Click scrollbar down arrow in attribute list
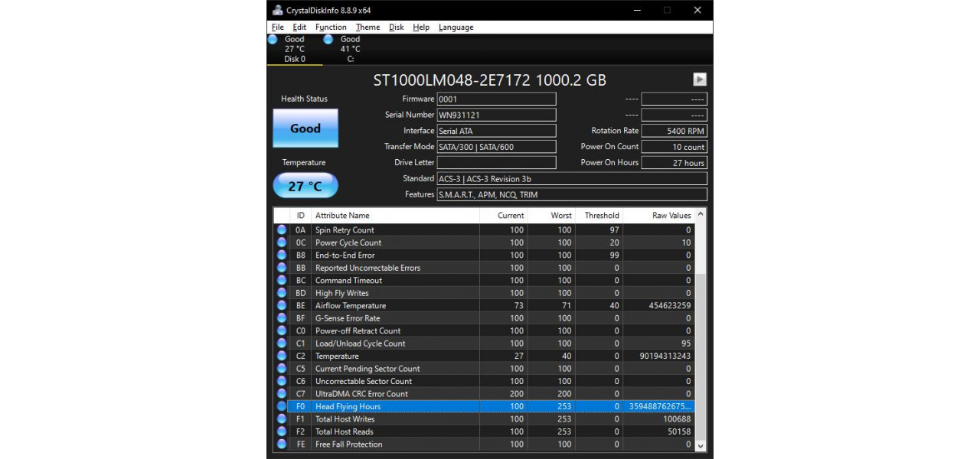 coord(701,445)
